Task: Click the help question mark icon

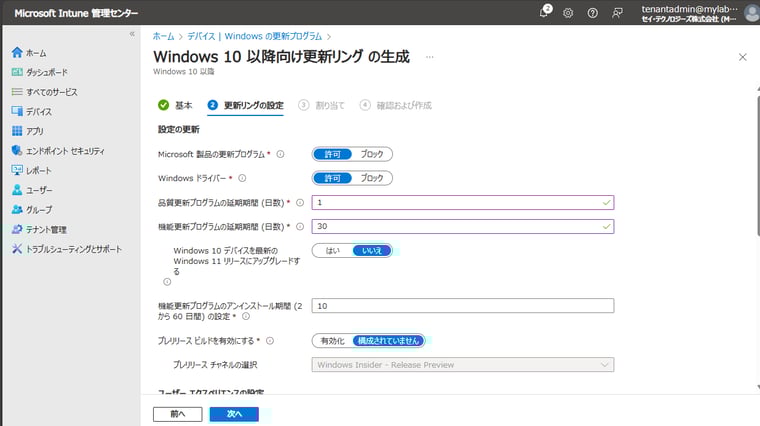Action: [592, 12]
